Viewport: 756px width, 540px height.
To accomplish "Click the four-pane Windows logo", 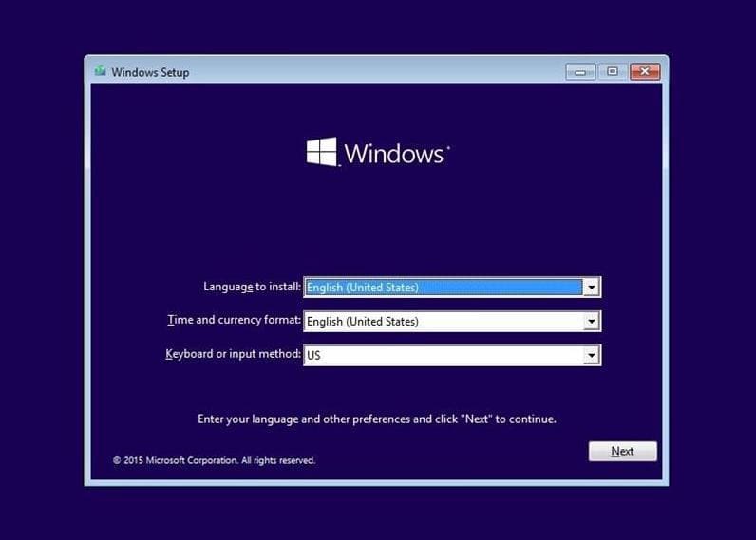I will tap(321, 152).
